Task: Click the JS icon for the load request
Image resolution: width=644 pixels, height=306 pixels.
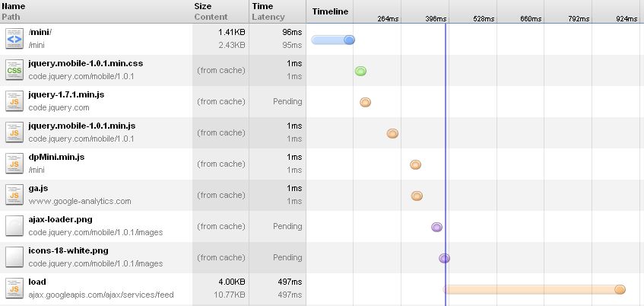Action: [x=14, y=289]
